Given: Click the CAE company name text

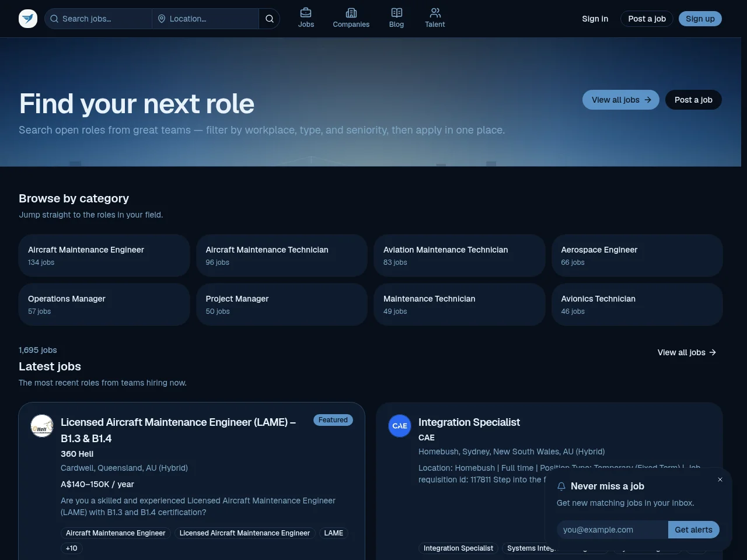Looking at the screenshot, I should pyautogui.click(x=427, y=437).
